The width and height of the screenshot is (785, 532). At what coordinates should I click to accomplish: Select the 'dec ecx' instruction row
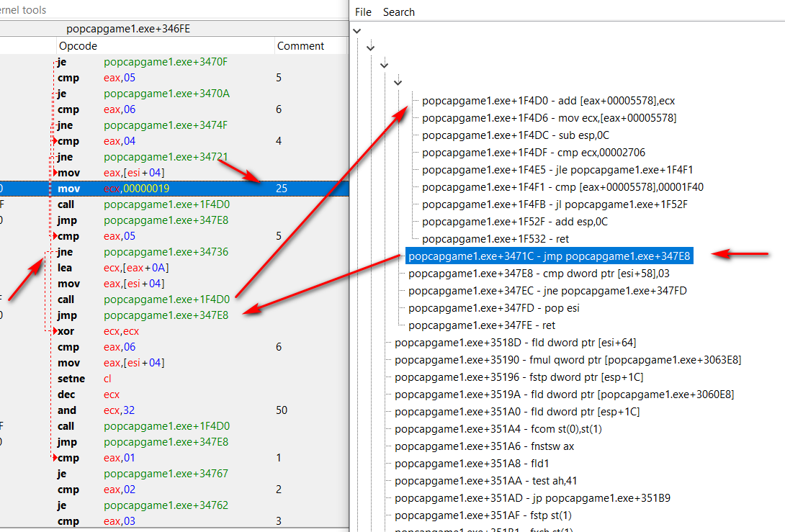[x=174, y=395]
